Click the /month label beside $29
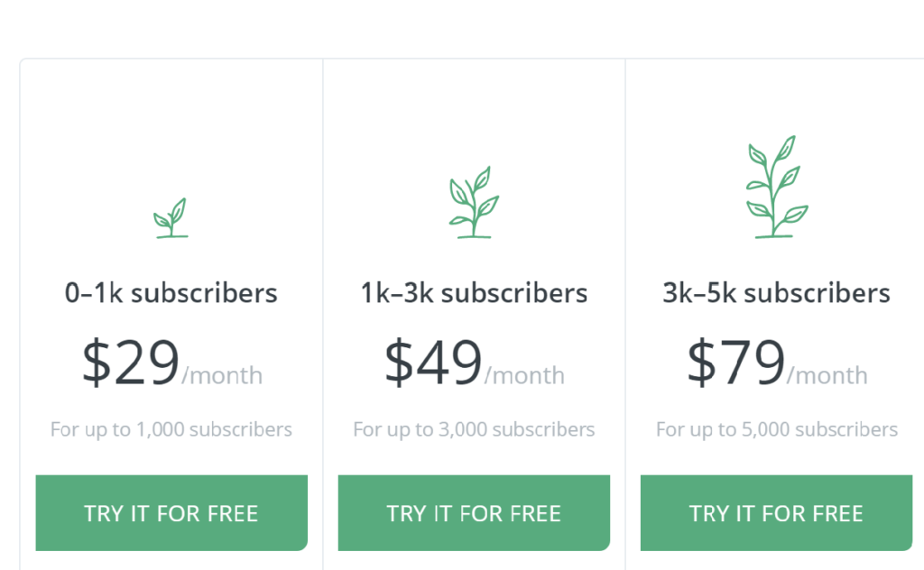 222,376
